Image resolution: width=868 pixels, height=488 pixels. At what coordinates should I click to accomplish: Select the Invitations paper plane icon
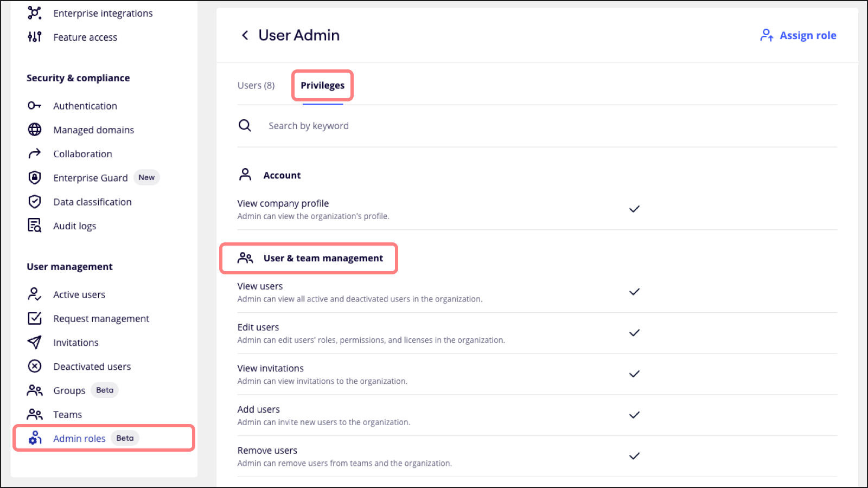tap(34, 342)
